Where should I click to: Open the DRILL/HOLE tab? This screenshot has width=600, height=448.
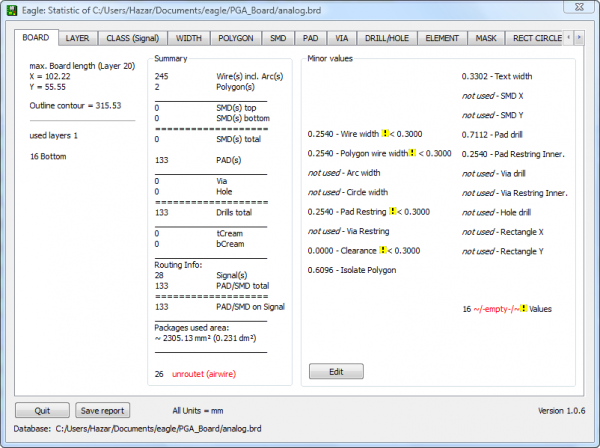click(x=385, y=38)
